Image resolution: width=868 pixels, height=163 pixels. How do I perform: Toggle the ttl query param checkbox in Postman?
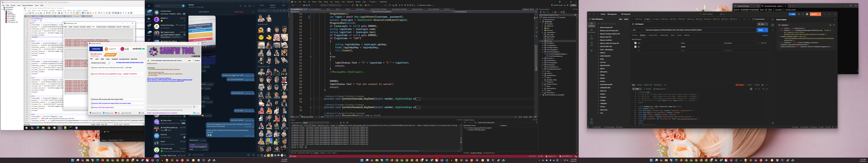(636, 47)
